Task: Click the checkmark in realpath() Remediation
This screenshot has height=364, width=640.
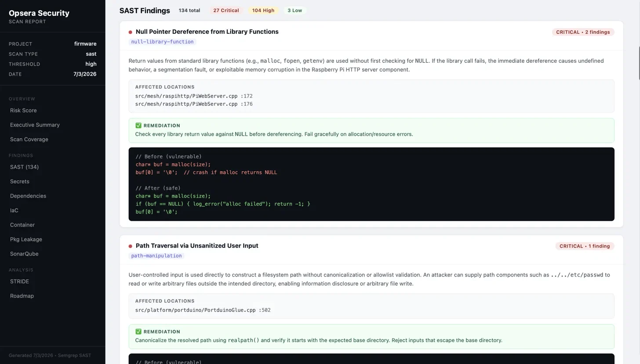Action: click(x=138, y=332)
